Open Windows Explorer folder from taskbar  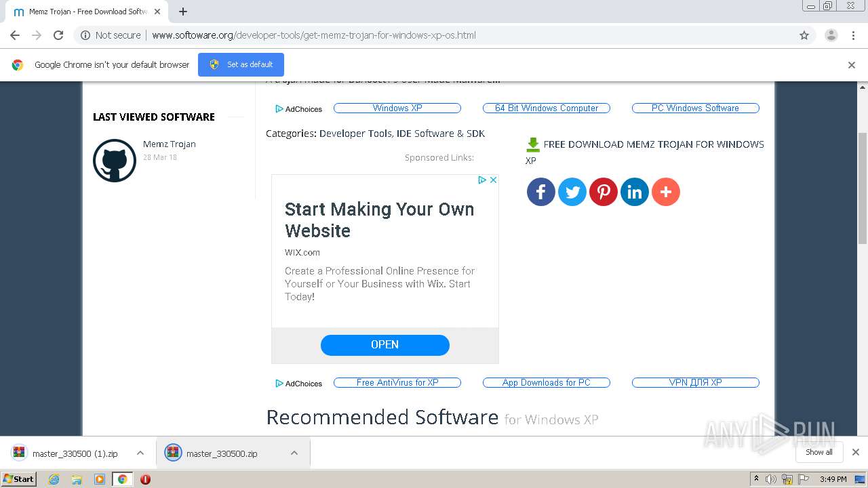tap(77, 479)
